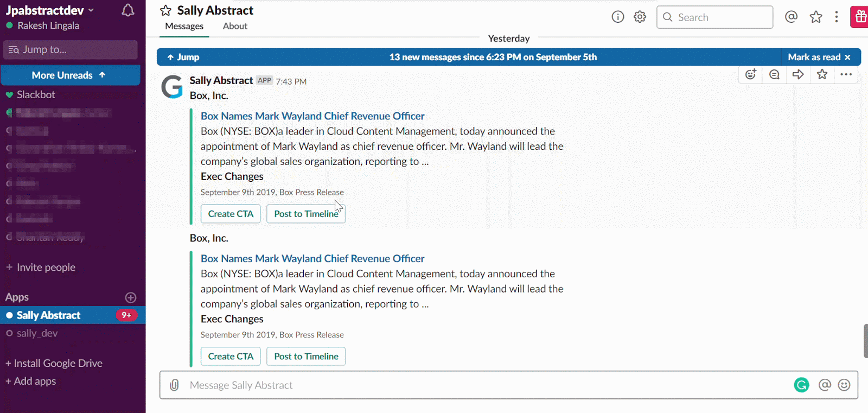Attach a file using the paperclip icon
This screenshot has width=868, height=413.
[x=174, y=385]
